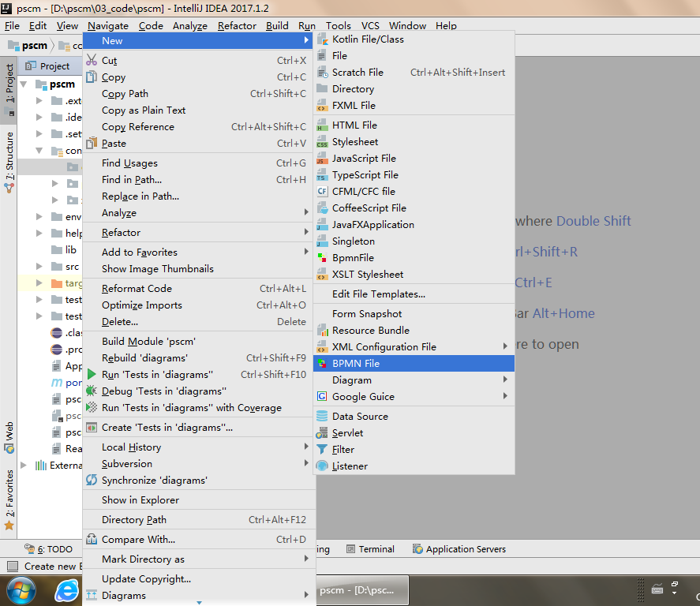
Task: Toggle tool window buttons at status bar corner
Action: coord(13,567)
